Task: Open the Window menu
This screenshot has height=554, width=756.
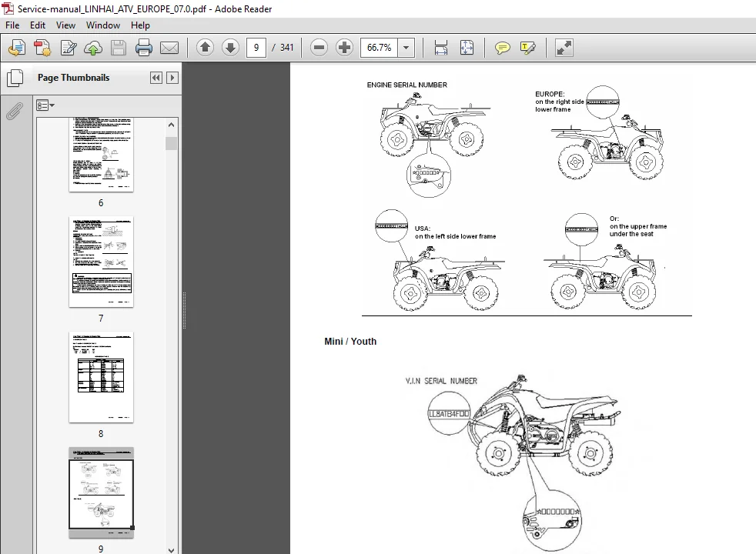Action: pos(103,25)
